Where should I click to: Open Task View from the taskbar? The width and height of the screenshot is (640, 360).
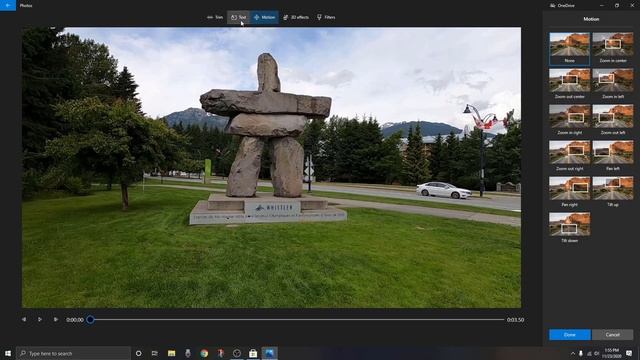coord(155,353)
